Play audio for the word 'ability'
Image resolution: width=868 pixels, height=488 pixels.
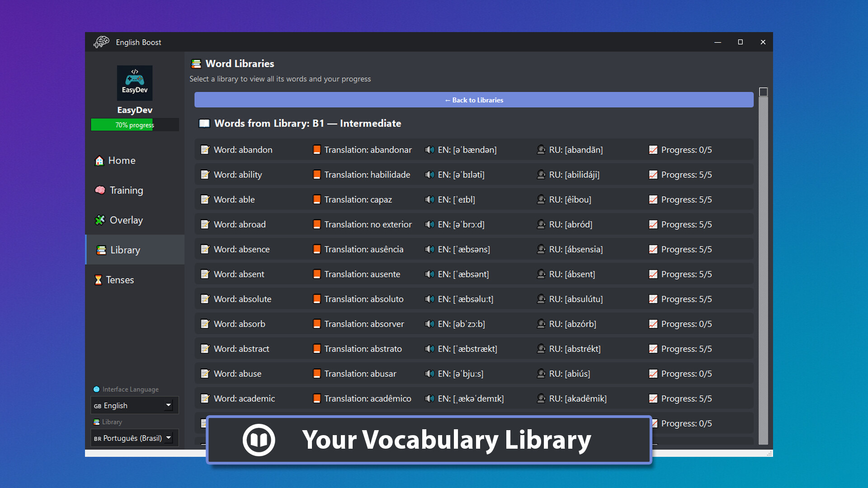pyautogui.click(x=429, y=174)
